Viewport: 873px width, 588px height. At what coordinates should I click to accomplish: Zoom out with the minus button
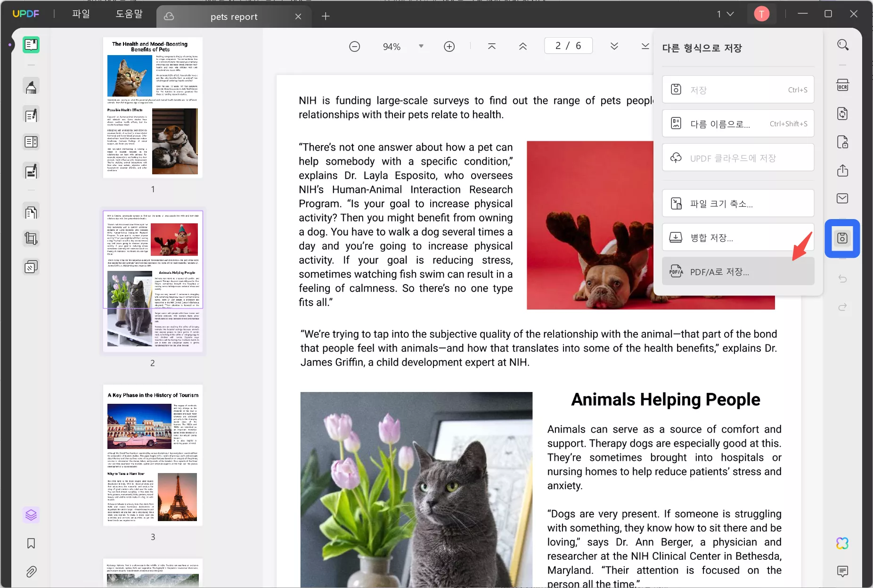tap(355, 46)
